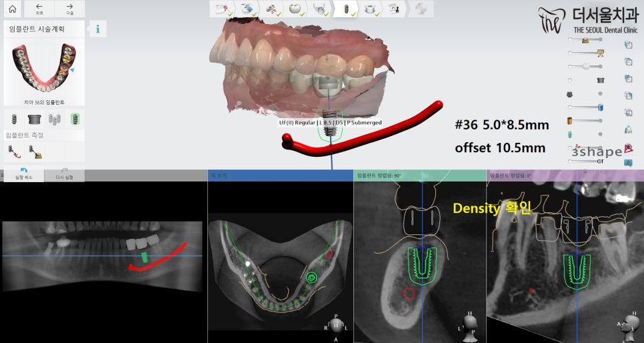Open the approval stamp workflow step
644x343 pixels.
pyautogui.click(x=393, y=9)
